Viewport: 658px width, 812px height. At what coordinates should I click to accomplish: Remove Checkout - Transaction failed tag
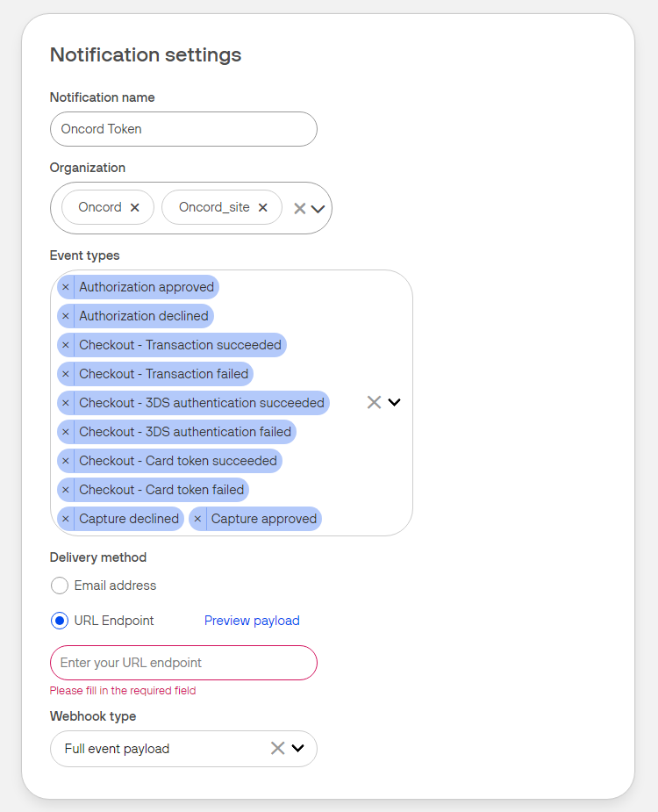point(66,374)
